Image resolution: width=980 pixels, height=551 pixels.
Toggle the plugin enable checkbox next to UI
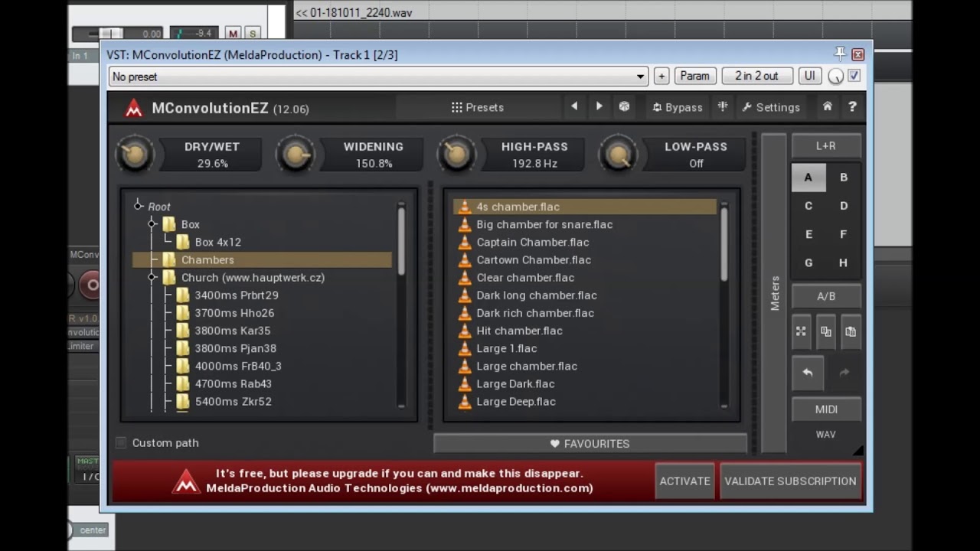(854, 76)
